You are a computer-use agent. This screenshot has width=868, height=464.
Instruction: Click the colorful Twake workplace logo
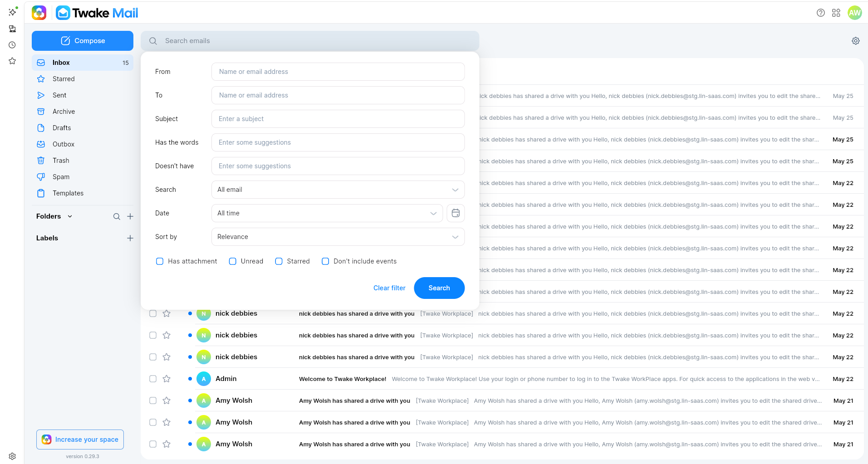[x=39, y=13]
